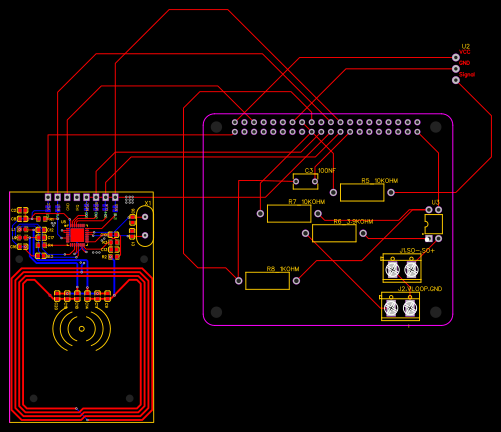This screenshot has width=501, height=432.
Task: Select the right pad of R7
Action: [318, 213]
